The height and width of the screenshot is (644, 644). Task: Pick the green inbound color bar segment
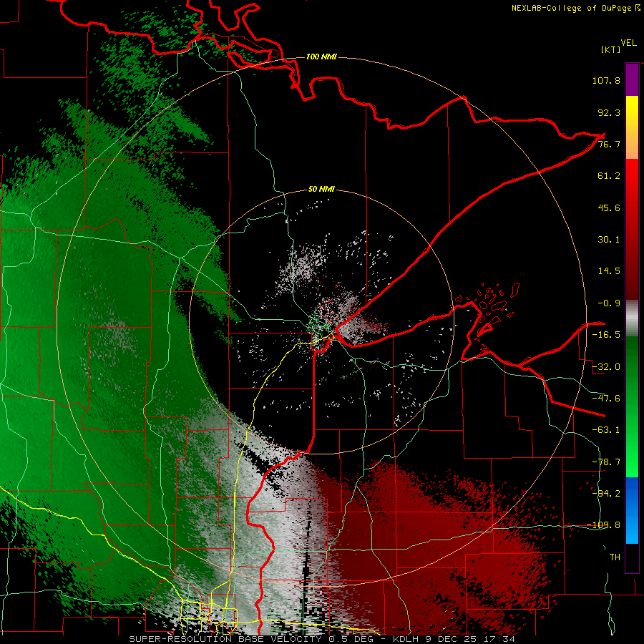click(632, 406)
